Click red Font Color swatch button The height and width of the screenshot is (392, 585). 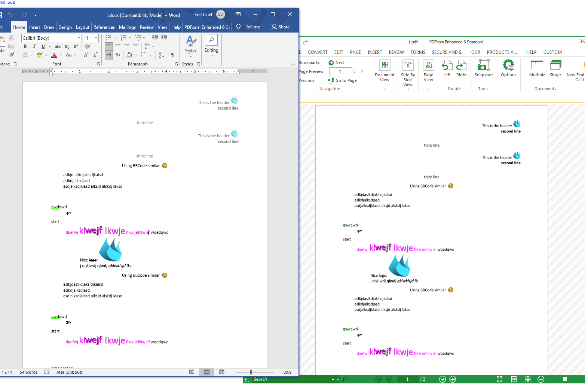[54, 55]
